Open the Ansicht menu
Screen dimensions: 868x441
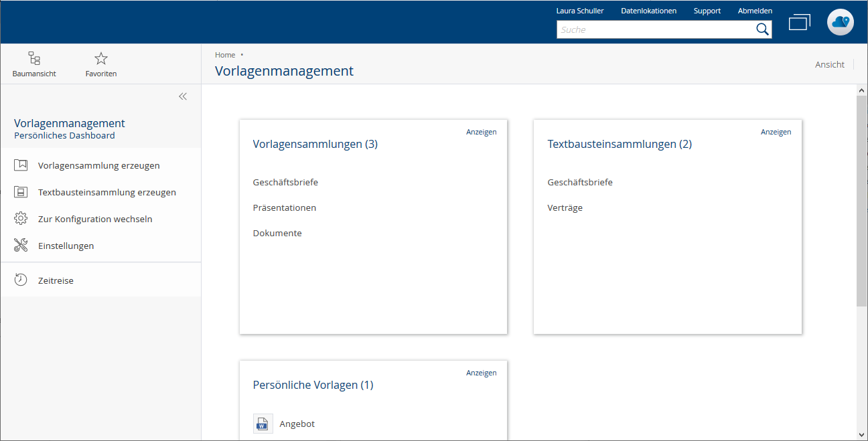click(829, 64)
